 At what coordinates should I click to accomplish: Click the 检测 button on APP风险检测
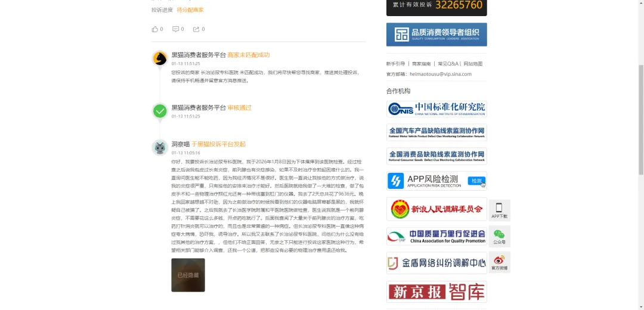click(x=476, y=181)
